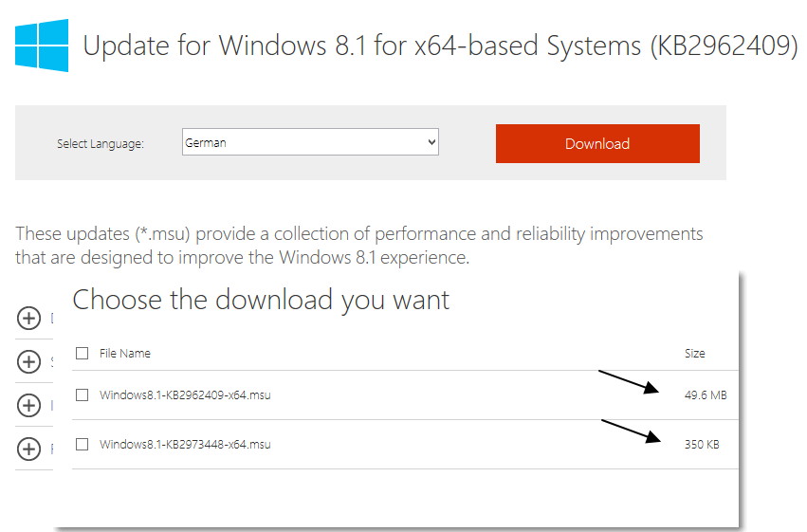The width and height of the screenshot is (807, 532).
Task: Open the Select Language dropdown showing German
Action: click(x=310, y=143)
